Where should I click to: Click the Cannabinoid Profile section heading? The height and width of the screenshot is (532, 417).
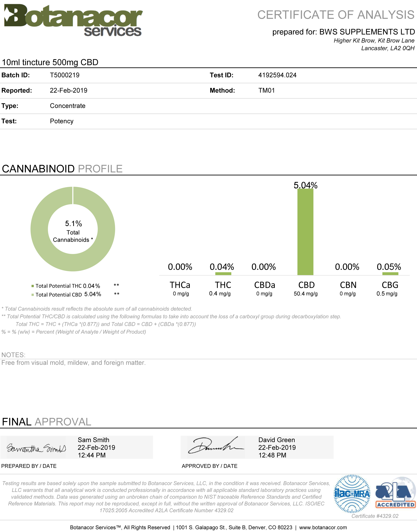click(x=62, y=169)
